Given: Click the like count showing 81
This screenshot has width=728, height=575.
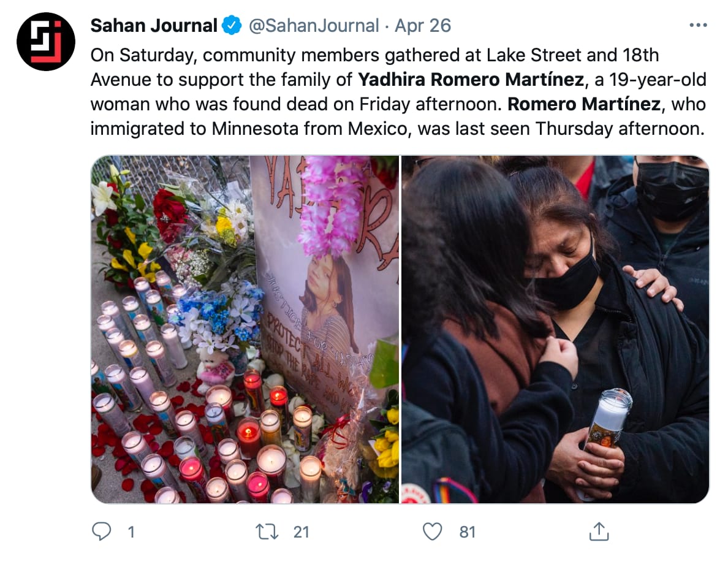Looking at the screenshot, I should coord(467,532).
